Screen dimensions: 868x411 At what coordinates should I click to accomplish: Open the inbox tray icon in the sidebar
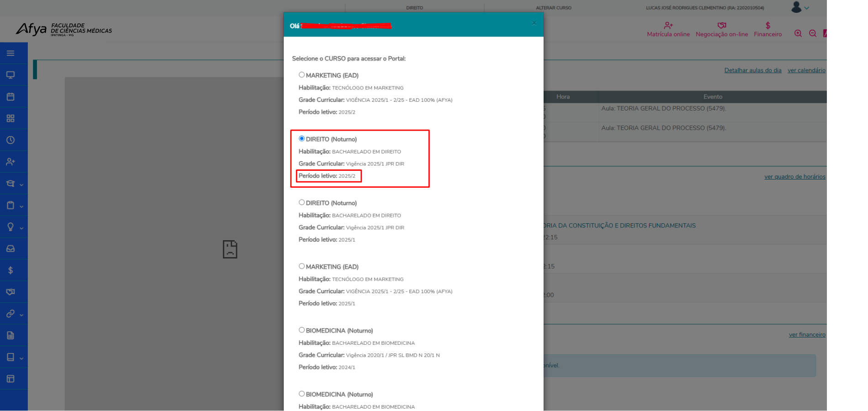(11, 248)
